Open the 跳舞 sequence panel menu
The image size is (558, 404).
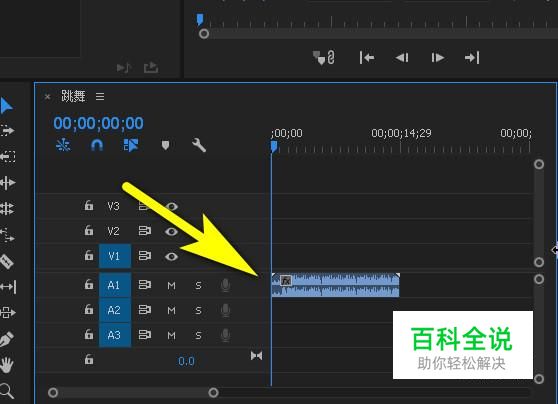point(100,96)
